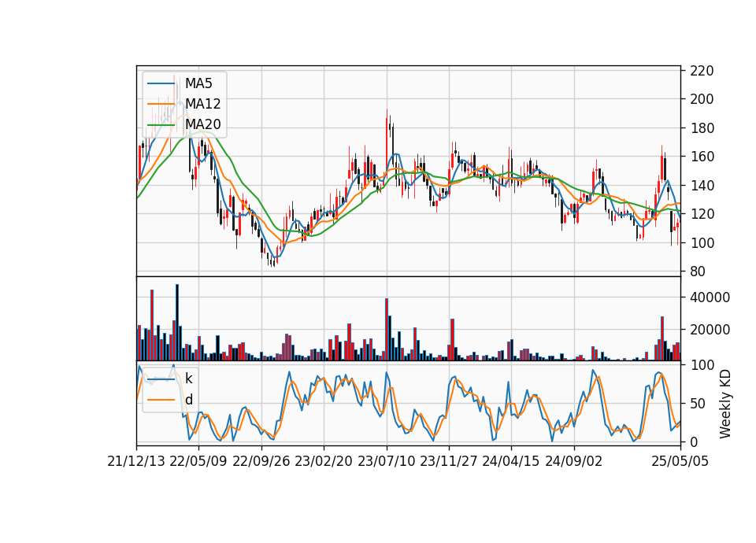Click the 25/05/05 date label
Viewport: 756px width, 543px height.
click(680, 461)
